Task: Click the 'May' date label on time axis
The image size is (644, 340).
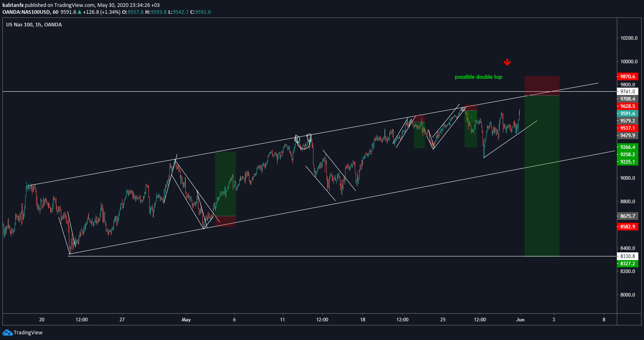Action: [x=186, y=320]
